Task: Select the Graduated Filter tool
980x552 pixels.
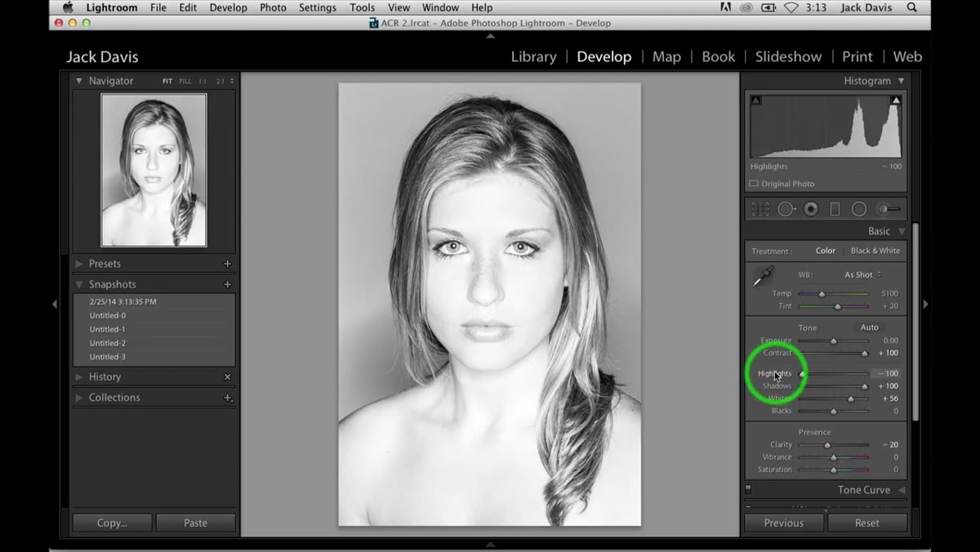Action: (835, 209)
